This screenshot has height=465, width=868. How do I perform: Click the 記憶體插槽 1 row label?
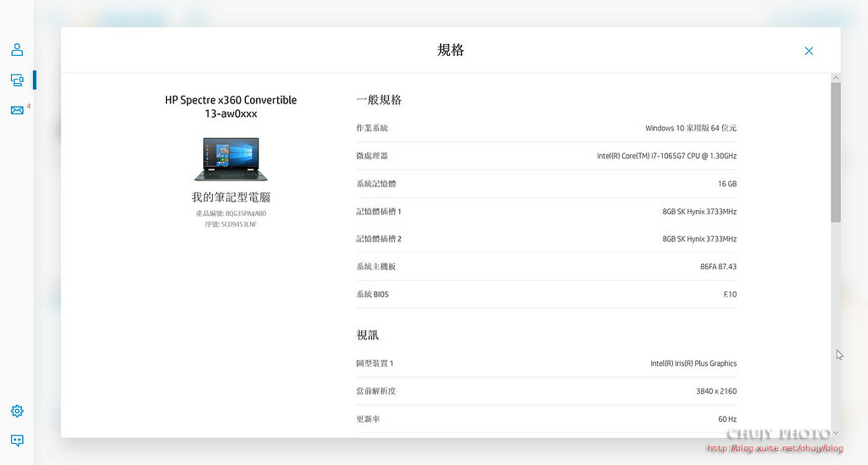(x=379, y=211)
